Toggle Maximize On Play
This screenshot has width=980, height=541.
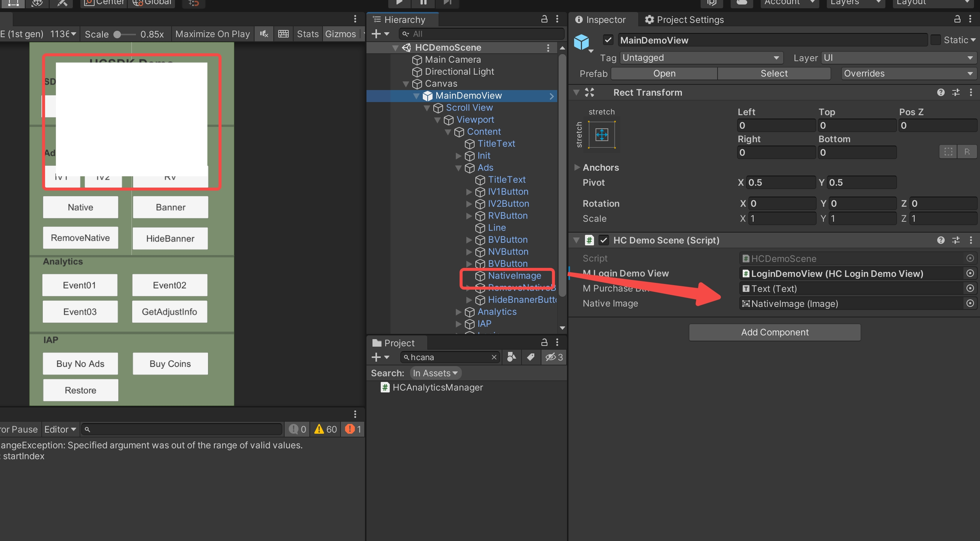point(213,34)
